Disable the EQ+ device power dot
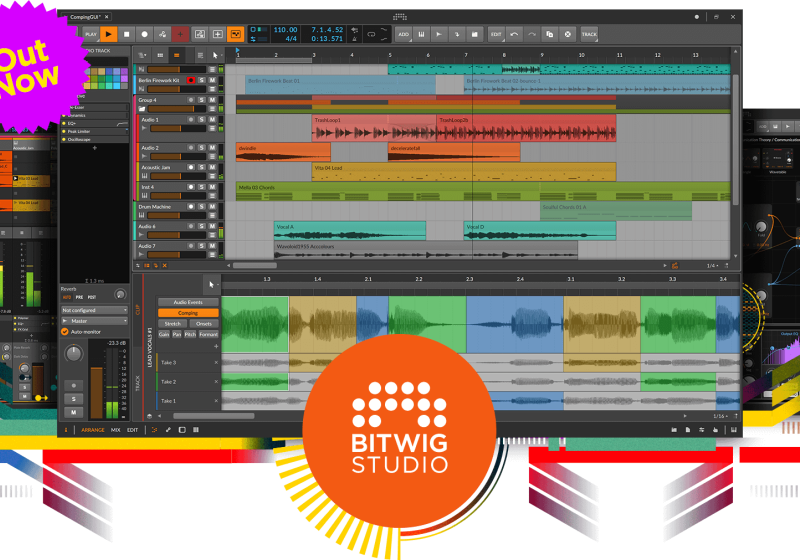The image size is (800, 560). tap(64, 123)
